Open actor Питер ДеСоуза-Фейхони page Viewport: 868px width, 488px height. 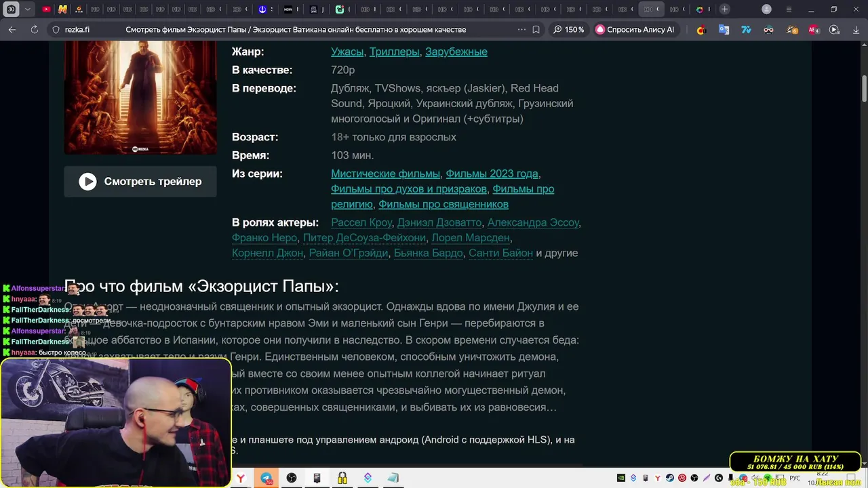364,238
